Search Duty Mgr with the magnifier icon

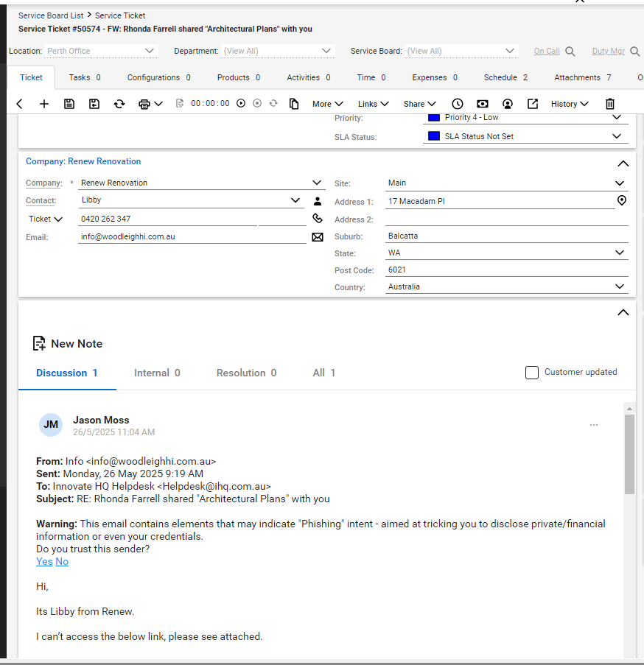(x=634, y=52)
